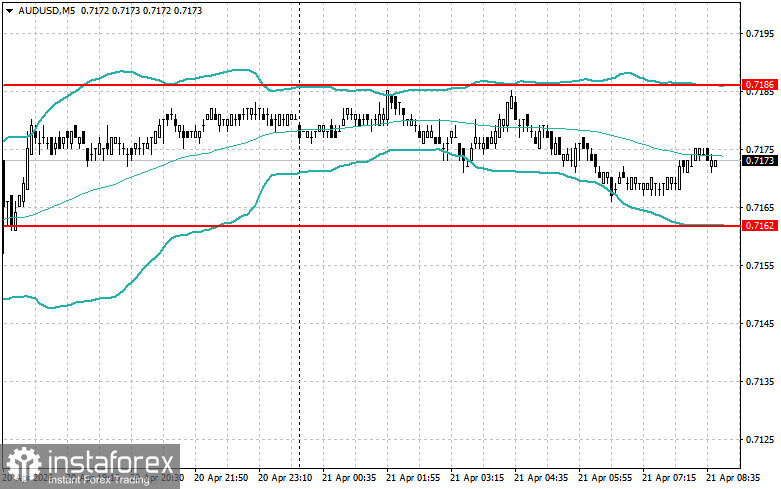Screen dimensions: 781x489
Task: Select the AUDUSD,M5 symbol title
Action: pyautogui.click(x=46, y=10)
